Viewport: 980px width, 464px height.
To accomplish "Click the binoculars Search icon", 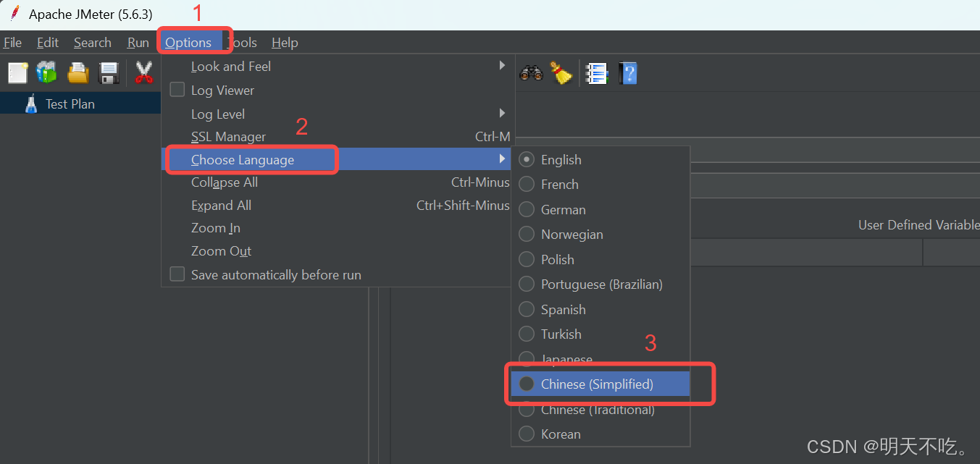I will [531, 73].
